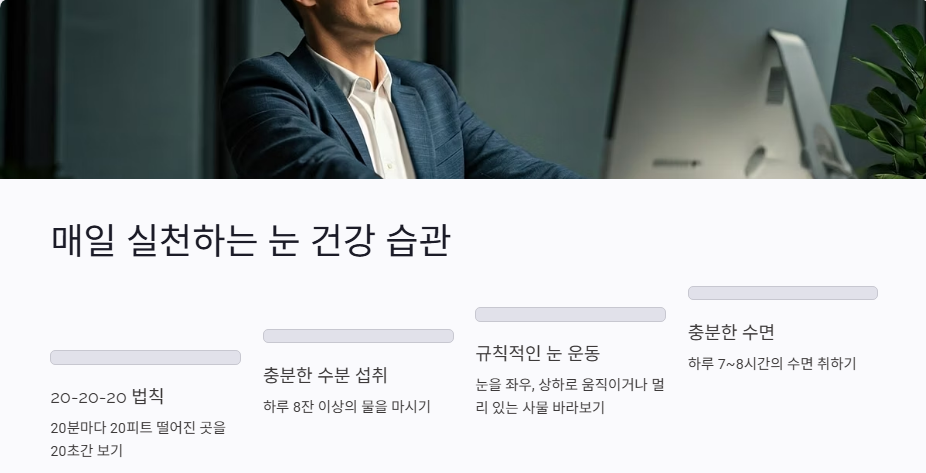Click the 충분한 수면 heading
Viewport: 926px width, 473px height.
pos(731,332)
